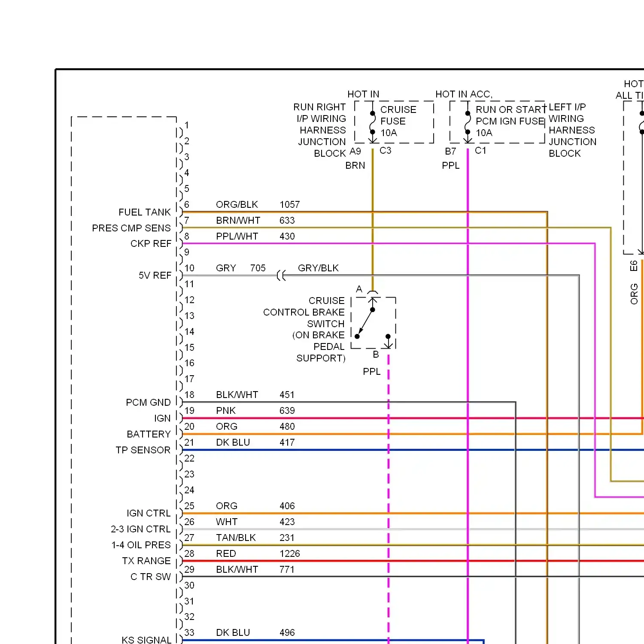This screenshot has height=644, width=644.
Task: Select the WHT wire label
Action: tap(227, 522)
